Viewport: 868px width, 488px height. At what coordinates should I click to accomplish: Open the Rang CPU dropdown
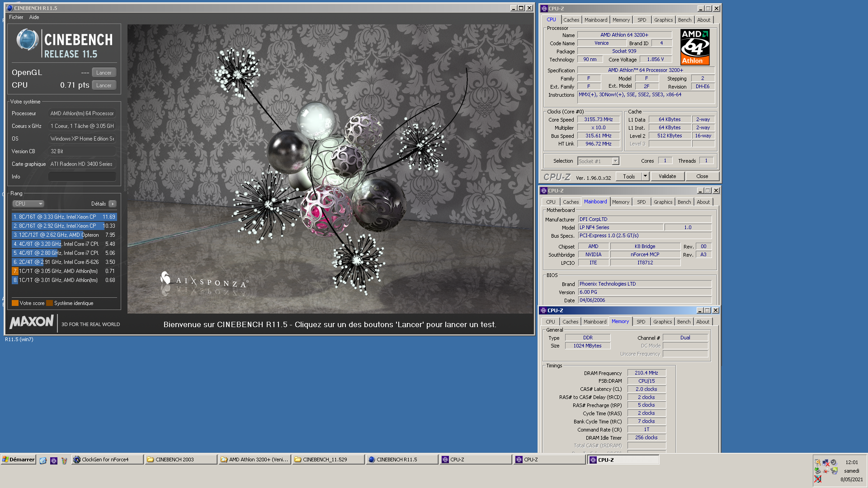28,204
